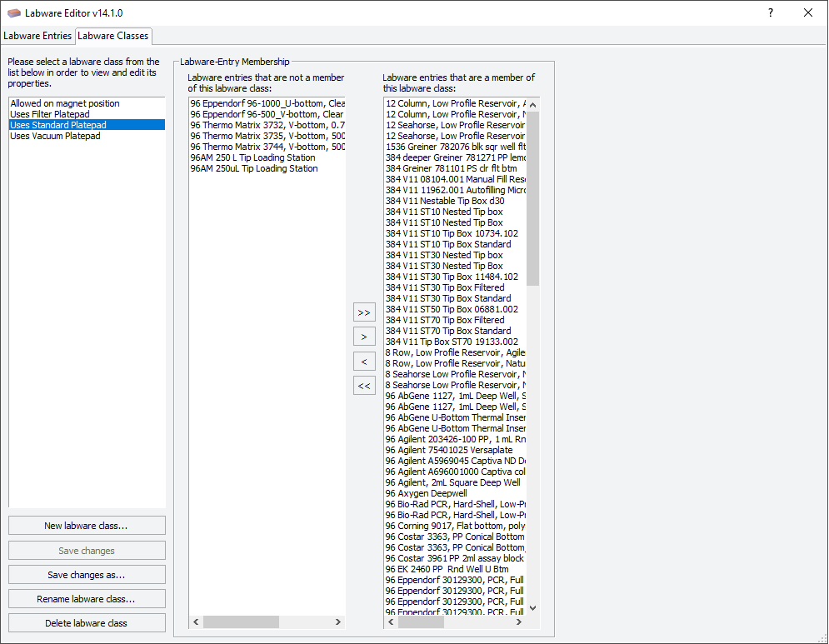Select '384 V11 Nestable Tip Box d30'
829x644 pixels.
455,201
